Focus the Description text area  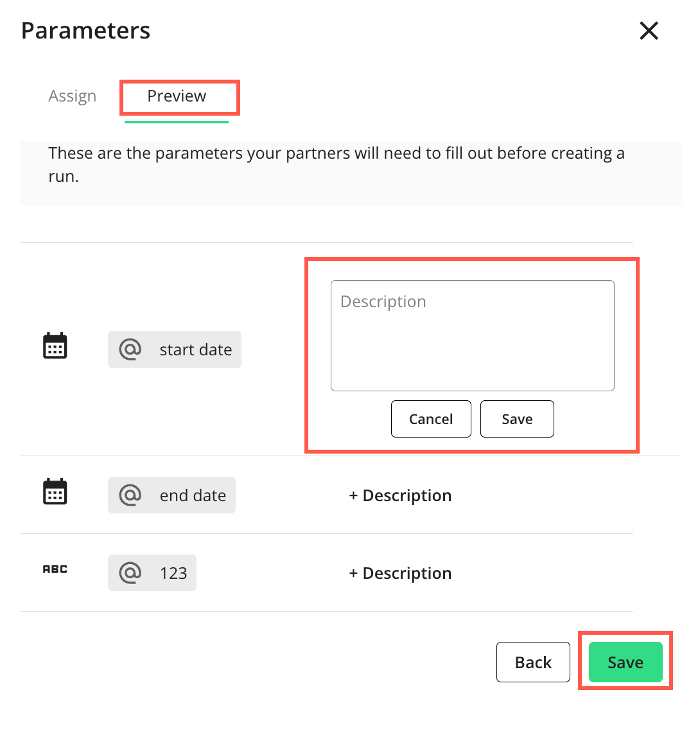tap(472, 335)
